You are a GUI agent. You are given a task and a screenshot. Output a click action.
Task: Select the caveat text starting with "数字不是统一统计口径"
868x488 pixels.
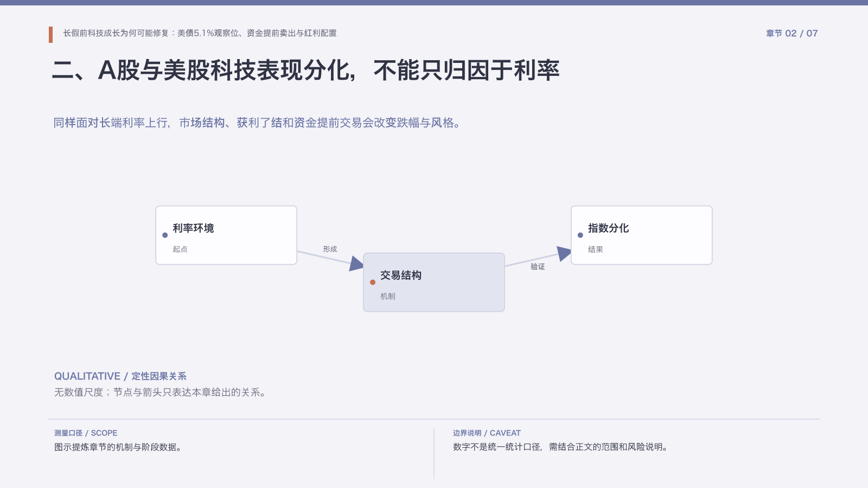(561, 447)
